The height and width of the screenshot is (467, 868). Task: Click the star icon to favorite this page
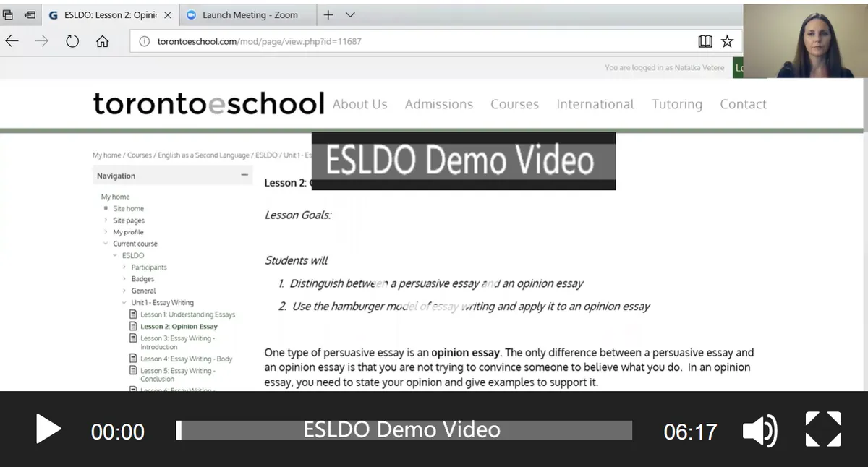pos(728,41)
